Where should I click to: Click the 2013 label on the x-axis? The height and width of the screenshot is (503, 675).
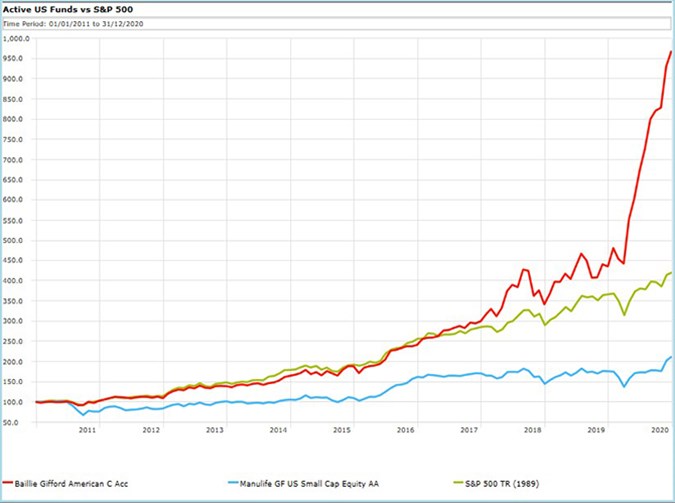(215, 430)
